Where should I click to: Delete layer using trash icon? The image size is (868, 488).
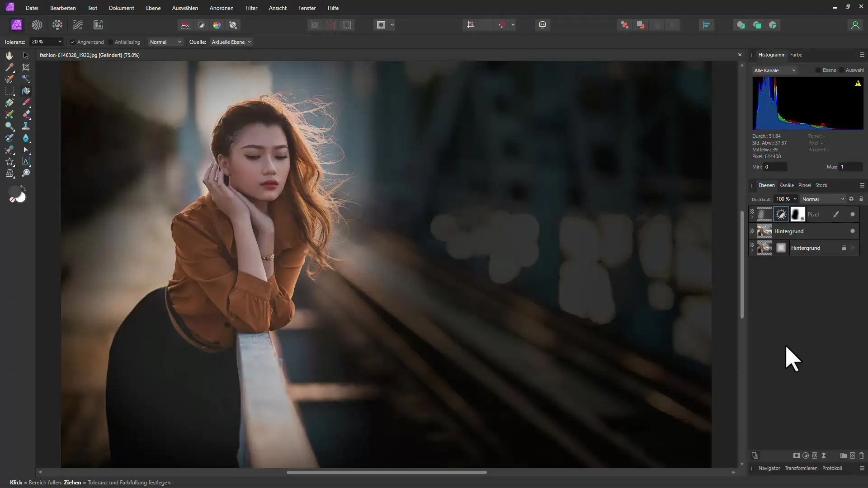tap(862, 455)
